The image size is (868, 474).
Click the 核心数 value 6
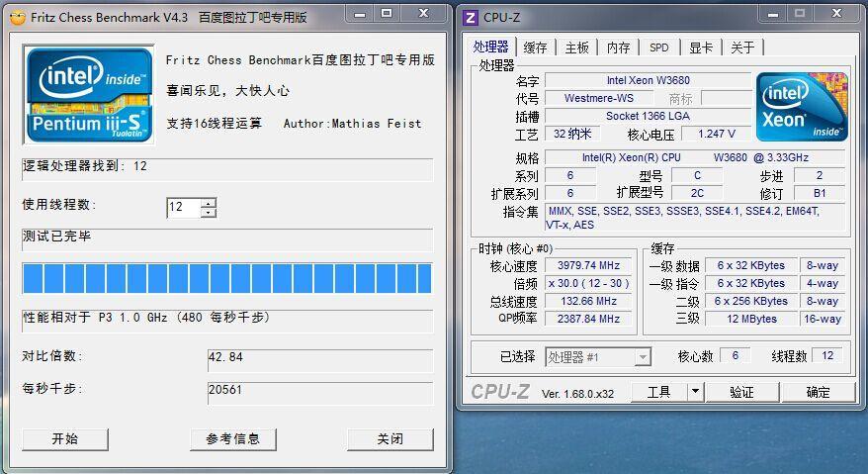tap(736, 355)
